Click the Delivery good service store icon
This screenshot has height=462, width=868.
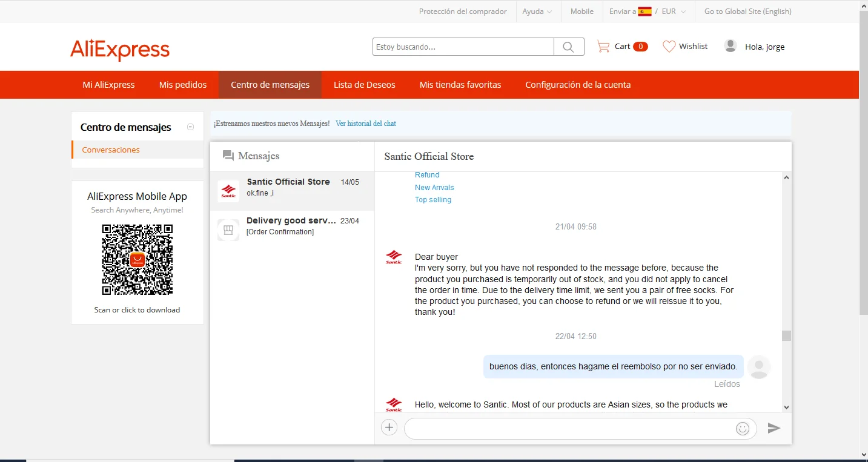[x=228, y=230]
